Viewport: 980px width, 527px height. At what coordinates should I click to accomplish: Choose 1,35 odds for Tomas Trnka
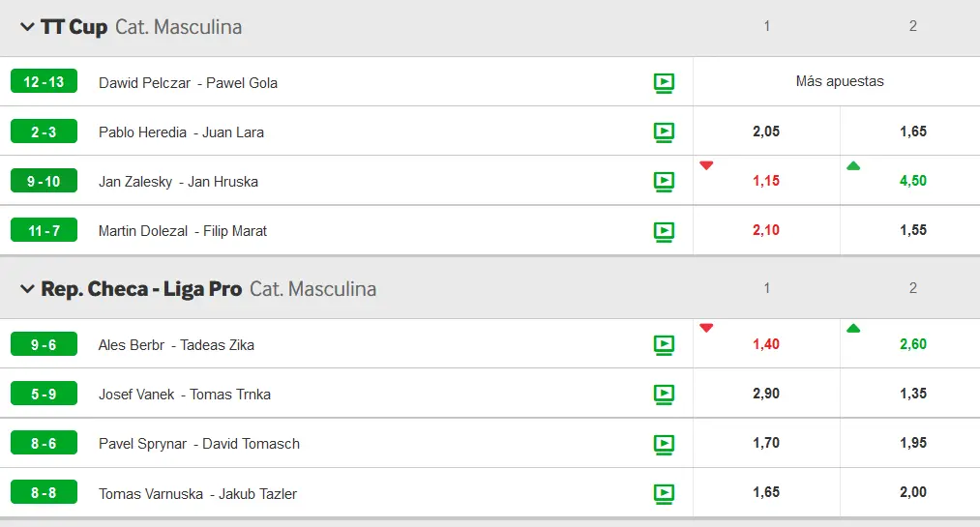tap(912, 394)
